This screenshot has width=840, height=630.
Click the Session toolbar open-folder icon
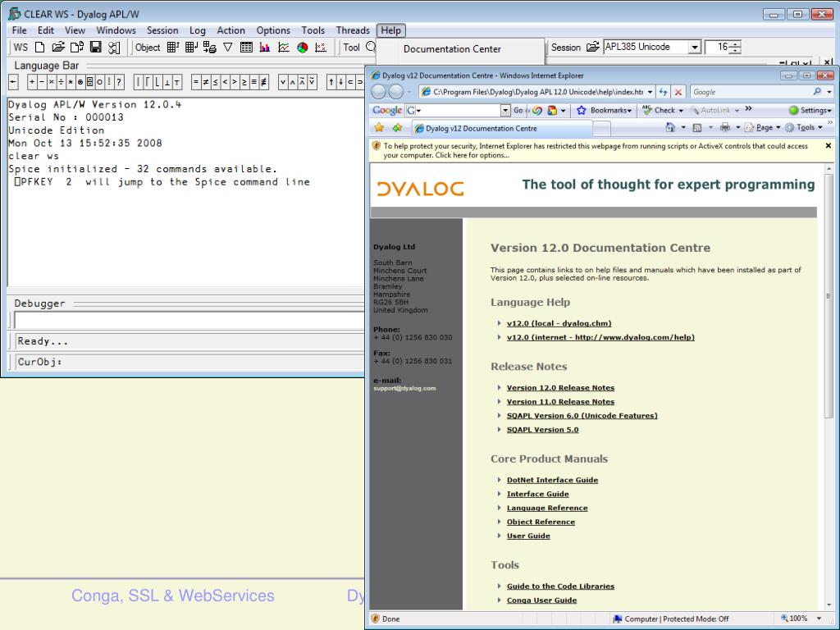592,47
